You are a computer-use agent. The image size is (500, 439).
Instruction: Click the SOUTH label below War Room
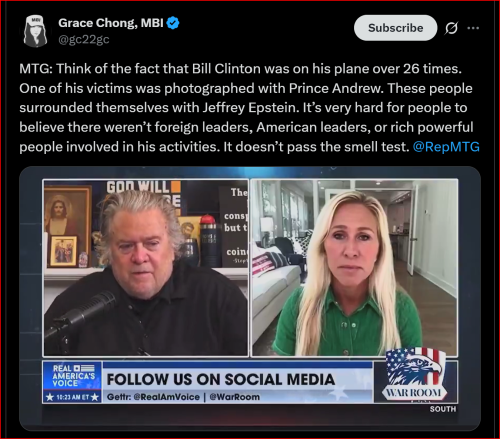point(443,409)
